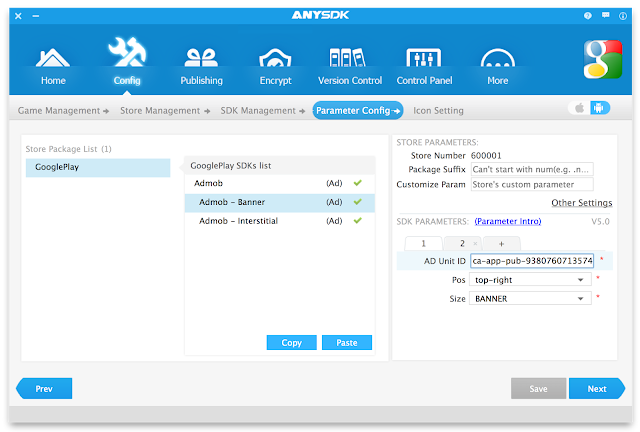Click the Next button
640x432 pixels.
point(597,389)
